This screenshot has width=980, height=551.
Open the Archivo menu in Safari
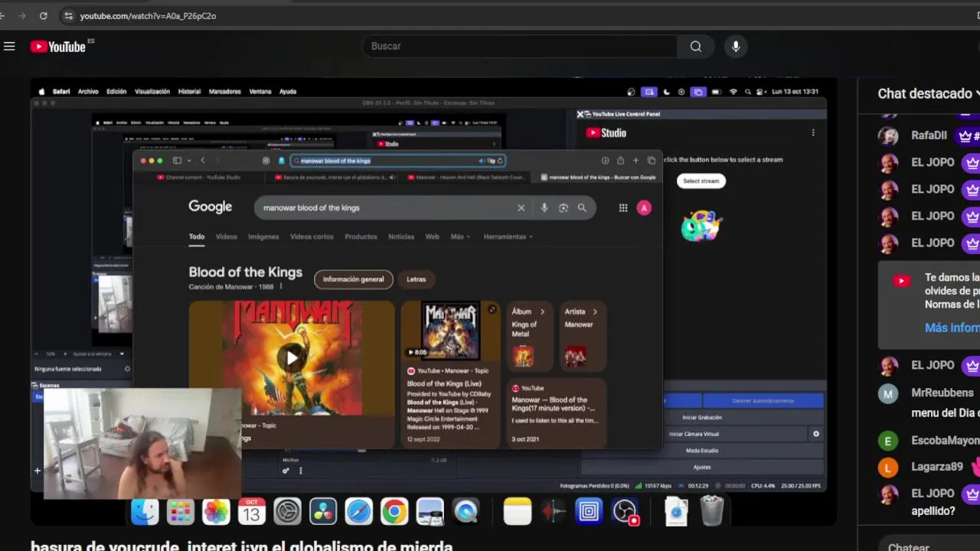[x=88, y=91]
